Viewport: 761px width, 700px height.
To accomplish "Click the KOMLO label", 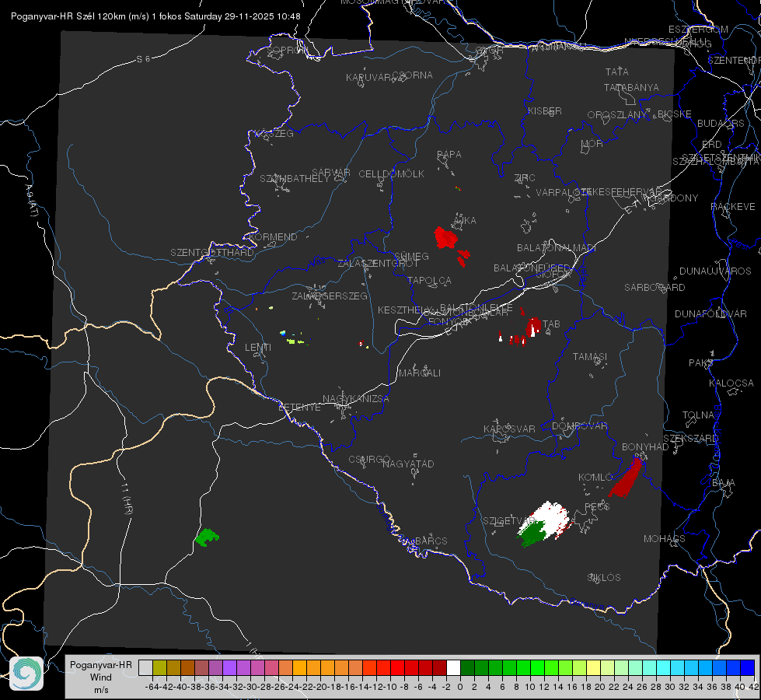I will (x=595, y=478).
